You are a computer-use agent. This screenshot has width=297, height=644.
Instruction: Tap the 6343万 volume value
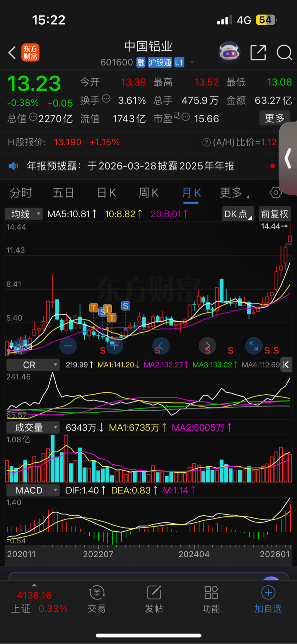click(x=85, y=428)
